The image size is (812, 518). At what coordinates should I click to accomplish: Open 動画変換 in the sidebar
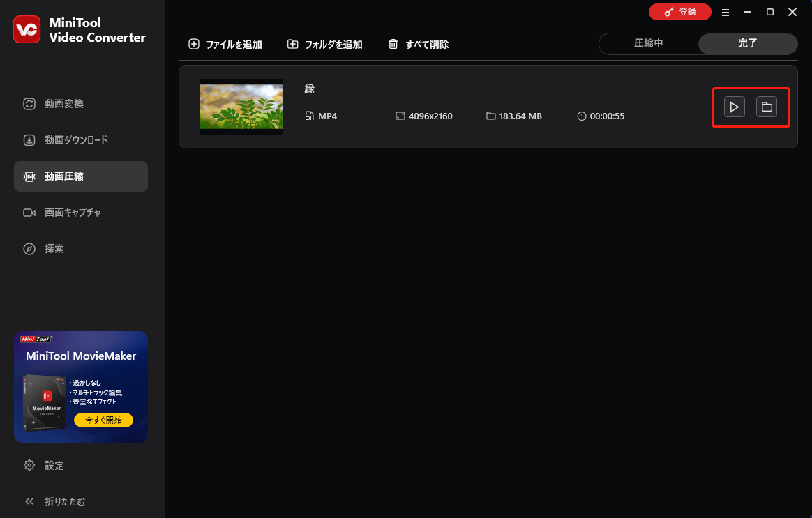click(x=81, y=104)
